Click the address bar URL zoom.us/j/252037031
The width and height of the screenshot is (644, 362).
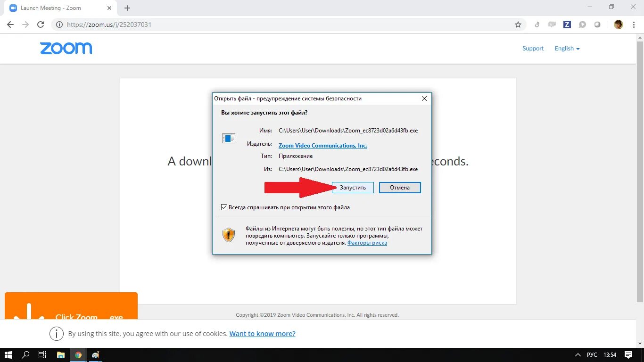109,25
